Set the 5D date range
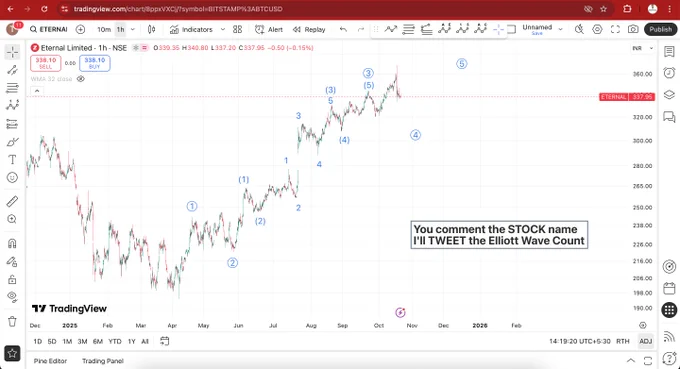The image size is (680, 369). click(52, 341)
